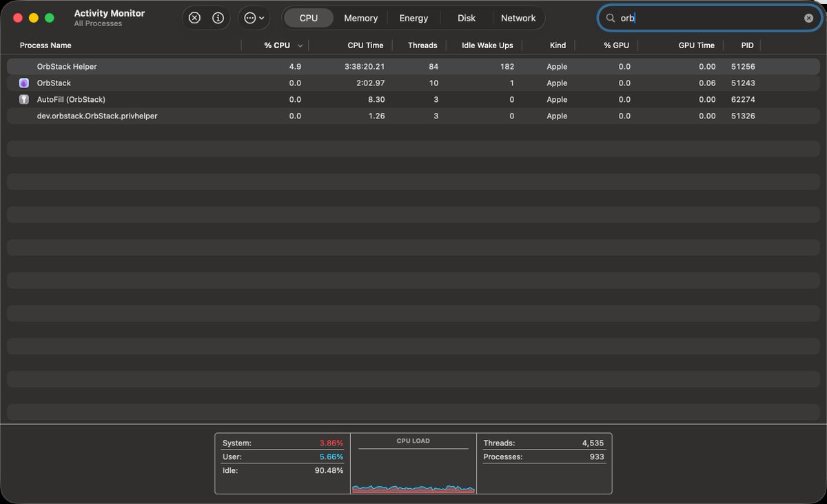Select the dev.orbstack.OrbStack.privhelper process
827x504 pixels.
[97, 116]
